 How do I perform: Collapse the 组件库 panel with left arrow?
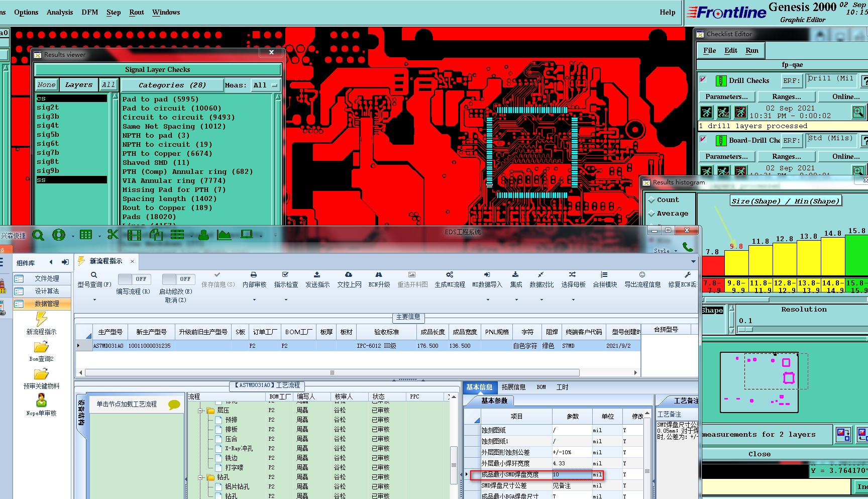click(x=51, y=262)
